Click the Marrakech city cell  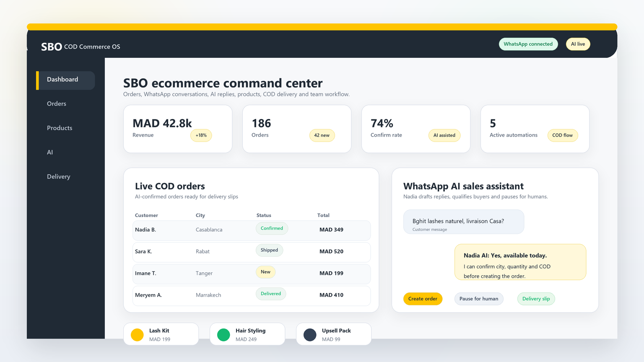coord(208,295)
